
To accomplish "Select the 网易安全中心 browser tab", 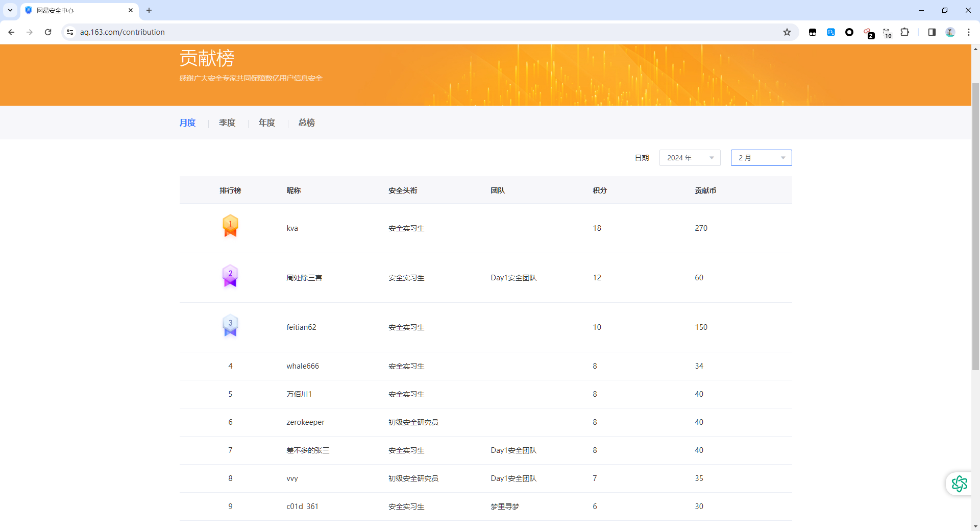I will pos(80,10).
